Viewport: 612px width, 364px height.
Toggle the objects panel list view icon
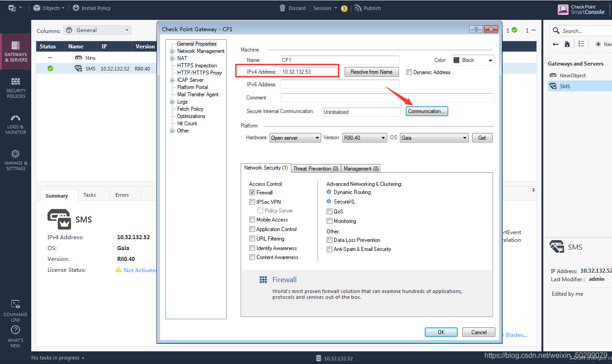coord(581,44)
